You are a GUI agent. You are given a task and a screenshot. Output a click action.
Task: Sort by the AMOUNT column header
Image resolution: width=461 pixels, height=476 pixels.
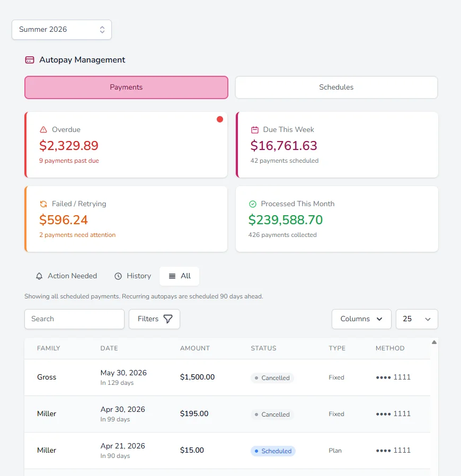point(195,348)
